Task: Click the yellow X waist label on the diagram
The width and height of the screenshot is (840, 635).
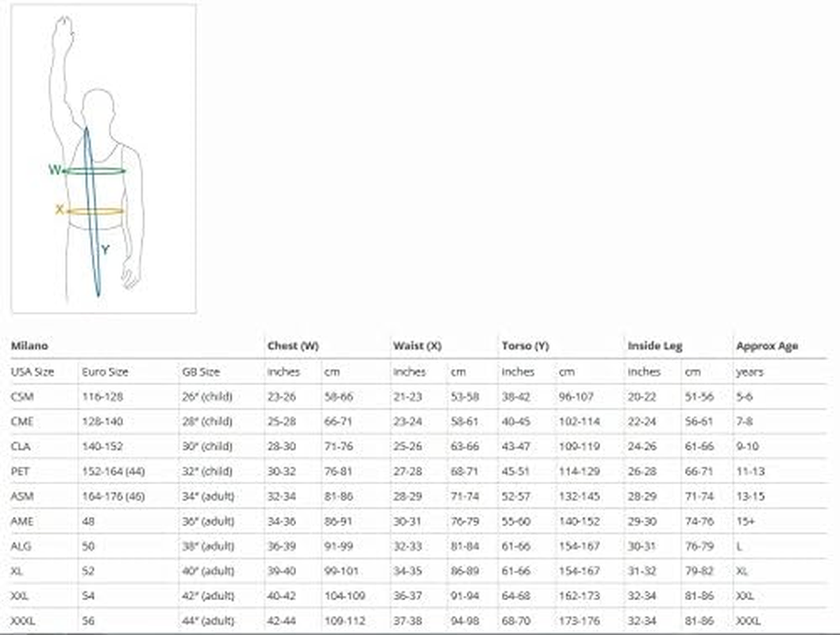Action: pyautogui.click(x=60, y=210)
